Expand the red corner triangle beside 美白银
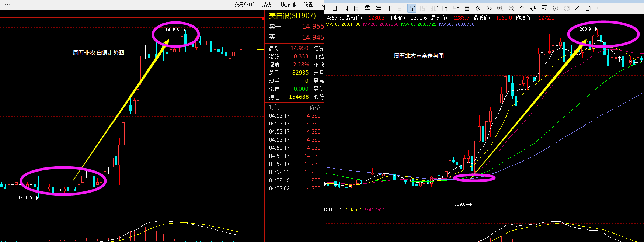Image resolution: width=644 pixels, height=242 pixels. point(262,18)
